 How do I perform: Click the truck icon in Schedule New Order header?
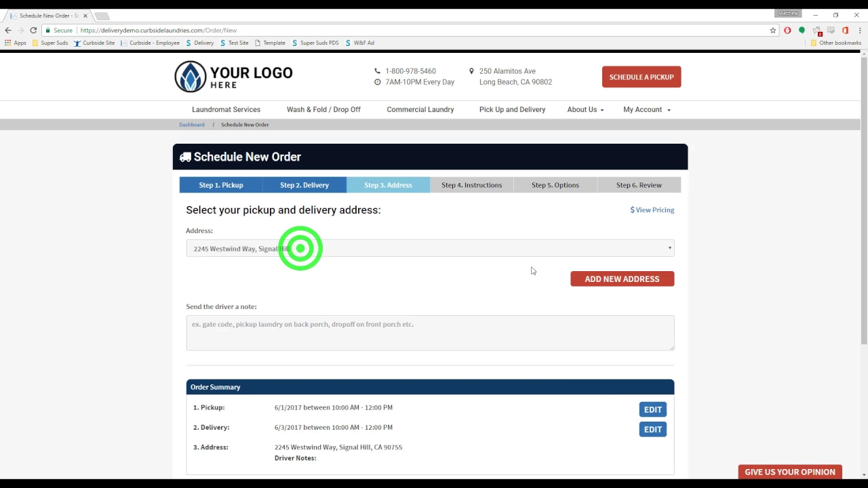[184, 157]
